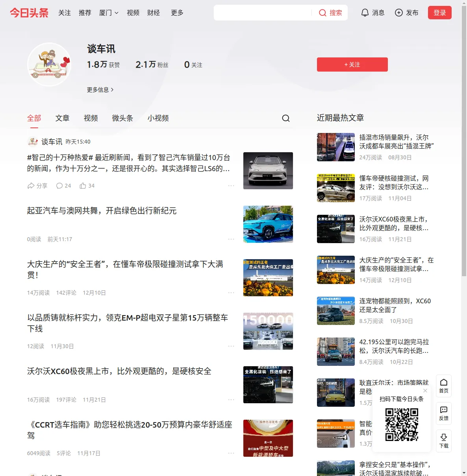Expand the 厦门 city dropdown
Screen dimensions: 467x476
109,13
